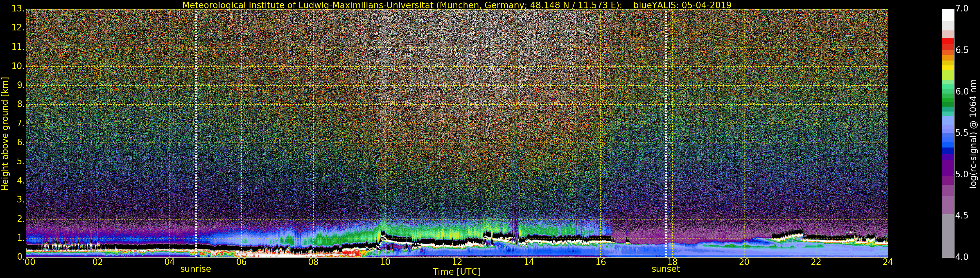Click the colorbar tick label '4.5'
The height and width of the screenshot is (278, 980).
[962, 216]
